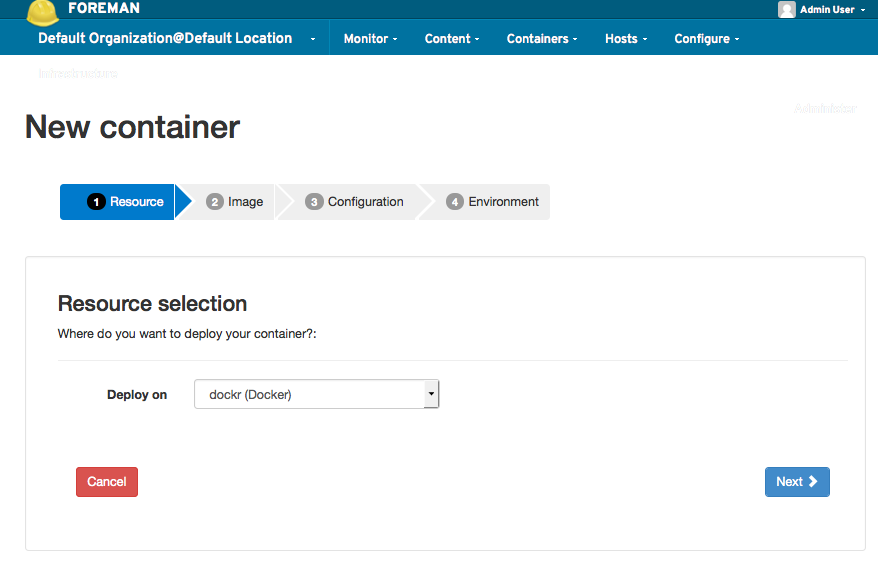Show the Hosts menu
This screenshot has width=878, height=566.
[x=626, y=39]
